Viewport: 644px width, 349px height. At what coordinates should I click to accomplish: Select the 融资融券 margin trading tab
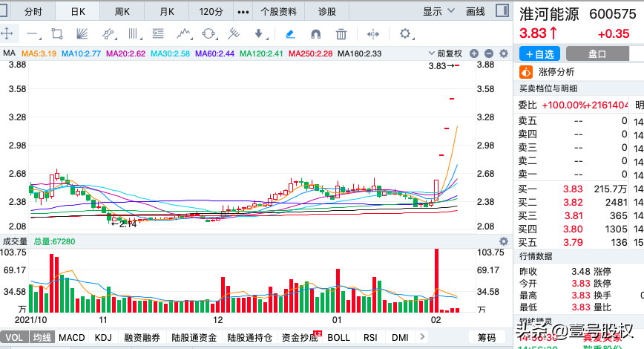(142, 337)
